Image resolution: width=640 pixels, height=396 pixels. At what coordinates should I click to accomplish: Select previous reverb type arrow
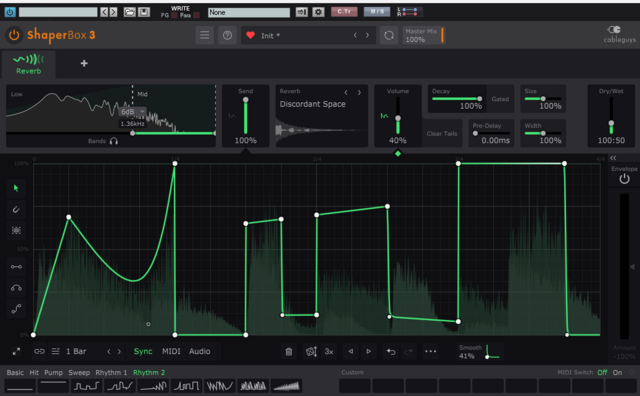click(x=346, y=93)
